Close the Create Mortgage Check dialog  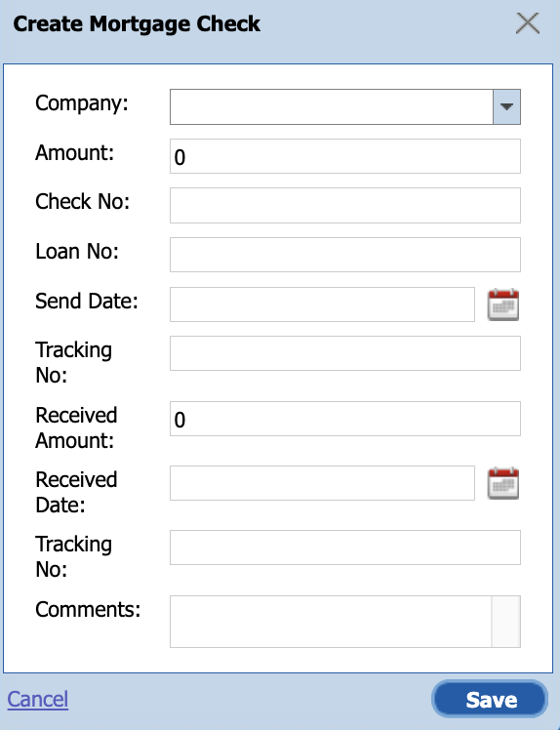pos(528,23)
